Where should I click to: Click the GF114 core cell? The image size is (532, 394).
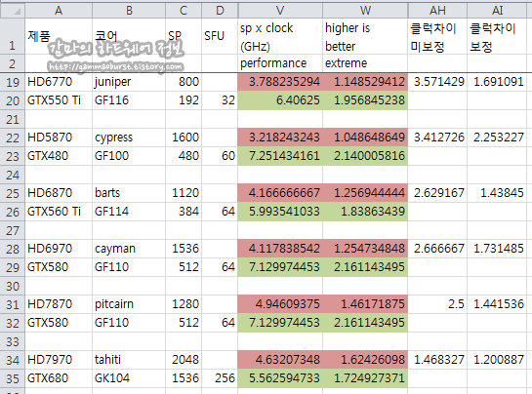coord(129,212)
